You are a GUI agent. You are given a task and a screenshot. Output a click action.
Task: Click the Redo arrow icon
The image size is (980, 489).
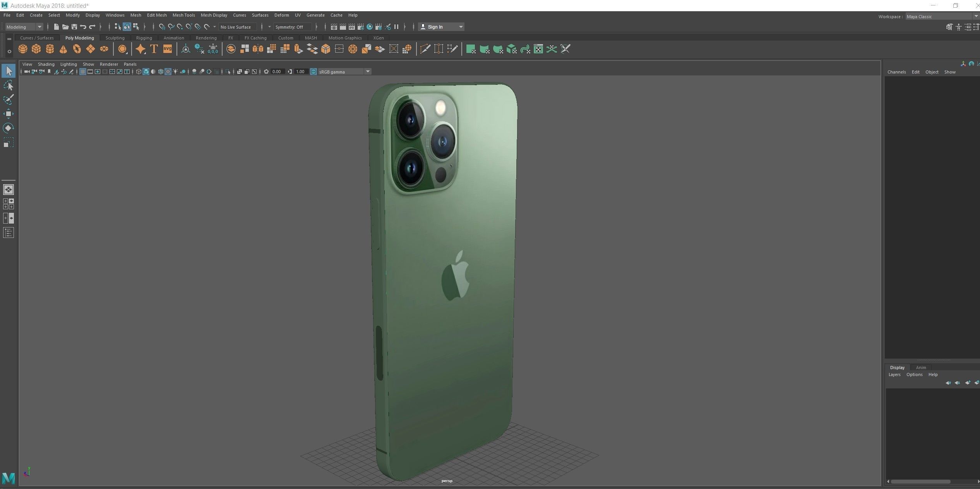click(x=92, y=27)
